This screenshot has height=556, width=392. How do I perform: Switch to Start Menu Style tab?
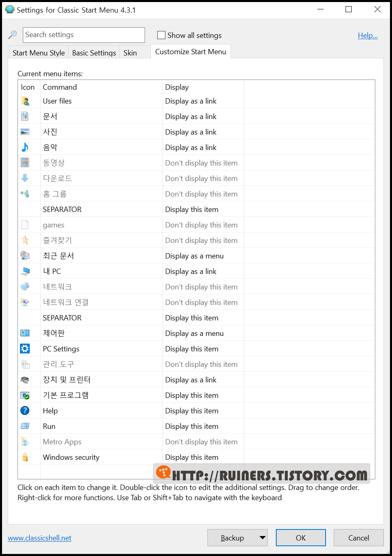tap(39, 53)
